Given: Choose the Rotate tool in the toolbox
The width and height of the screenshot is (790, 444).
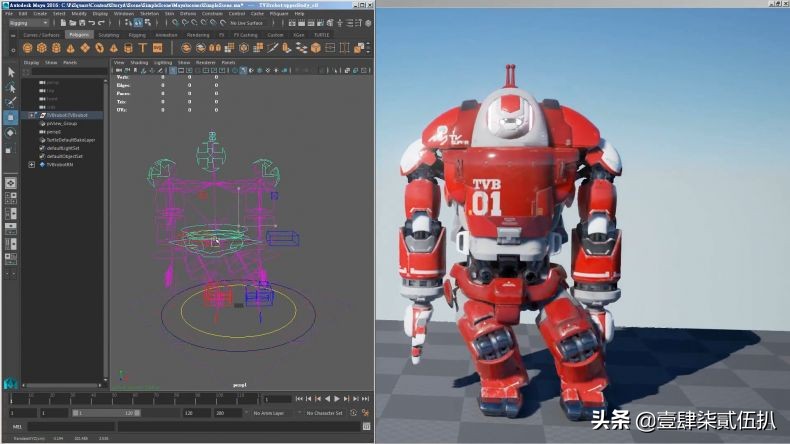Looking at the screenshot, I should [x=10, y=132].
